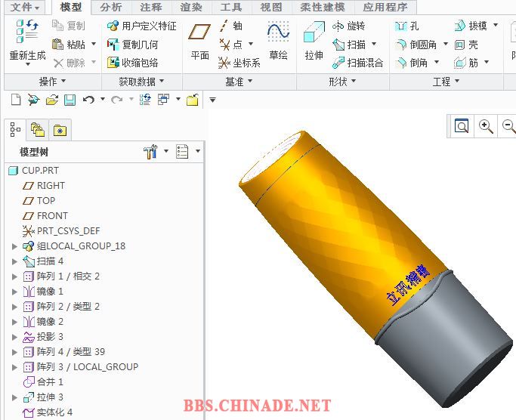Click the 重新生成 regenerate icon
This screenshot has width=516, height=420.
27,32
